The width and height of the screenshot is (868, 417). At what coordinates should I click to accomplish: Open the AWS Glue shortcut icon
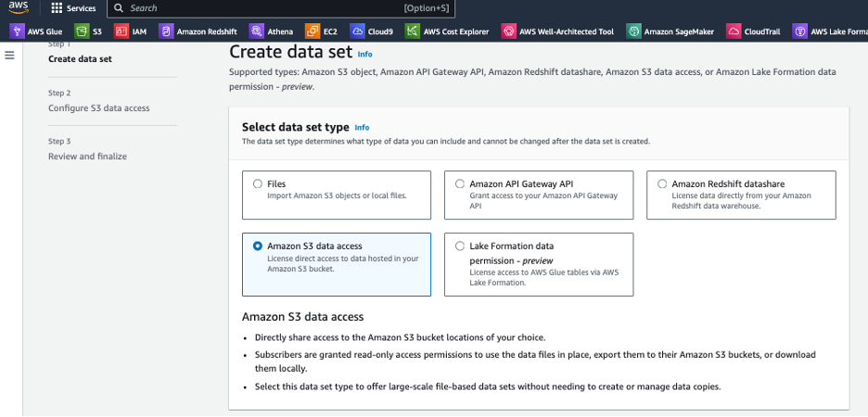pos(18,32)
